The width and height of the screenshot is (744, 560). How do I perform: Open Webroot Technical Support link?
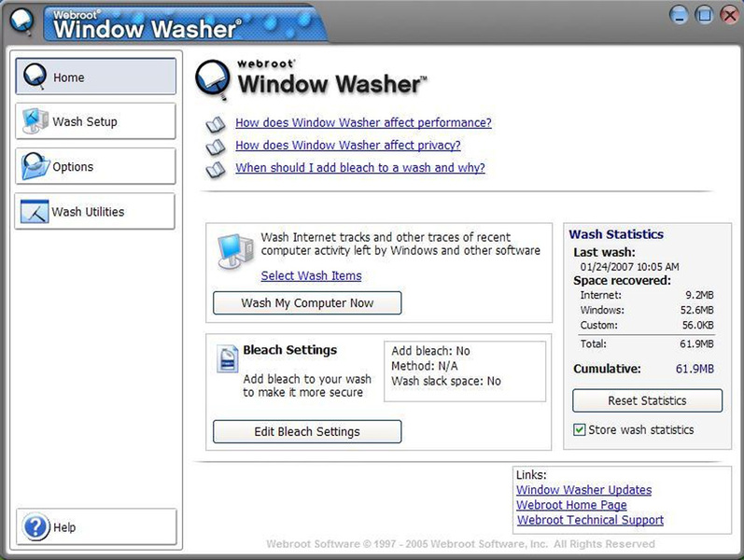590,520
